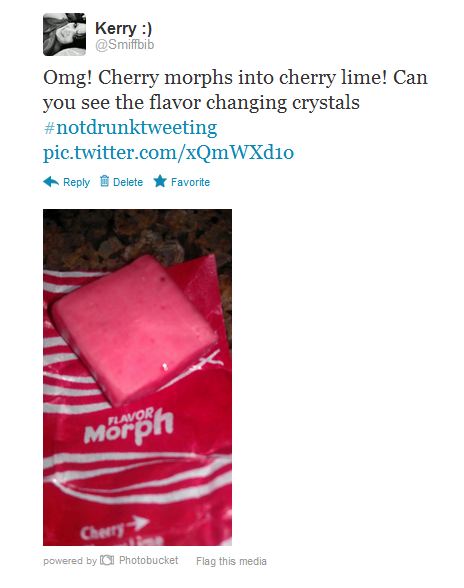This screenshot has width=464, height=588.
Task: Open Kerry's profile avatar picture
Action: tap(65, 34)
